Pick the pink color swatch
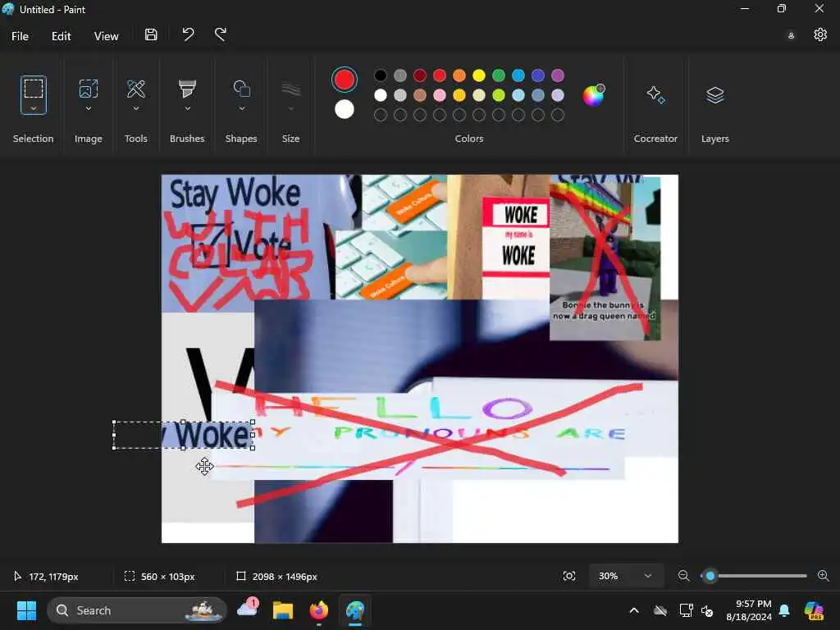The image size is (840, 630). [440, 95]
